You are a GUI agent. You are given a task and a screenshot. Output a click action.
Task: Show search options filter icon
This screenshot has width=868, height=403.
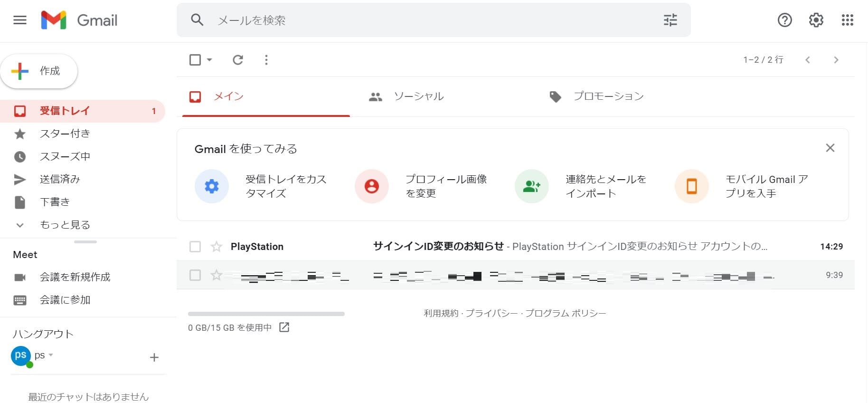670,20
